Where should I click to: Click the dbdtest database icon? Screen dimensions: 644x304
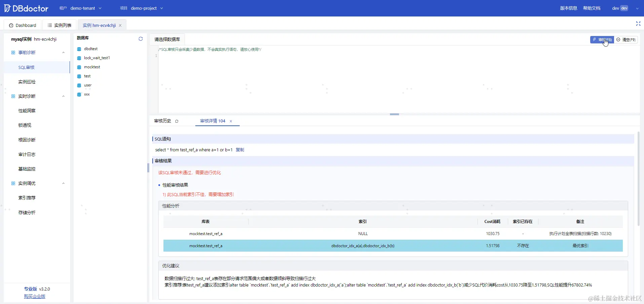79,49
